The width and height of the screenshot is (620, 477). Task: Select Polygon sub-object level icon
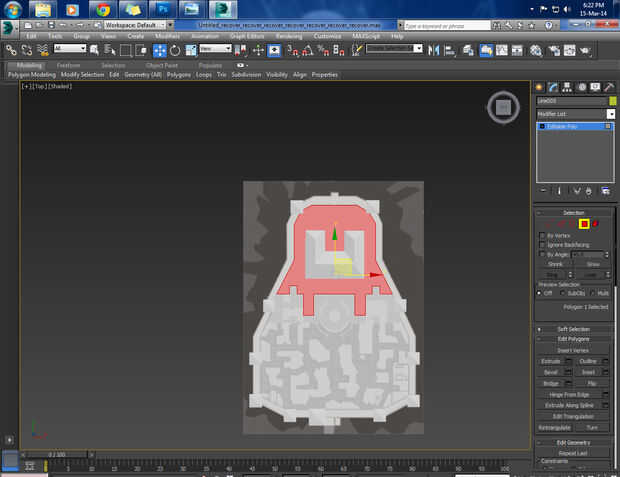(x=584, y=223)
